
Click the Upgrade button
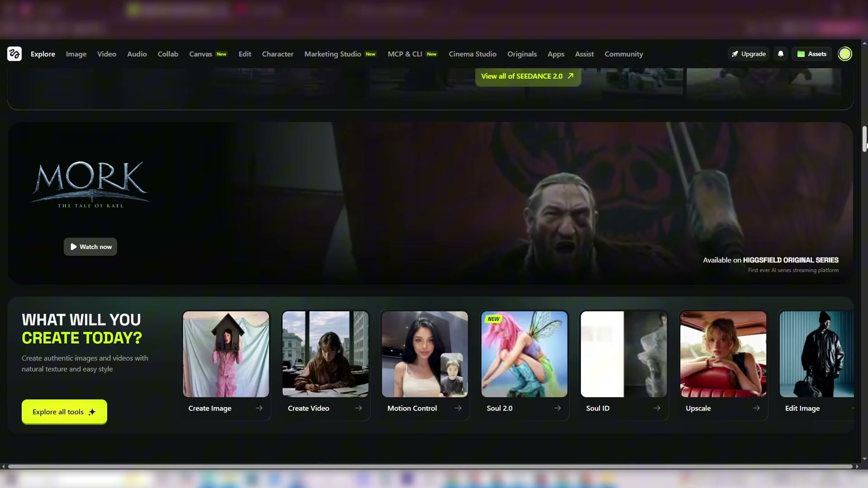(x=749, y=54)
